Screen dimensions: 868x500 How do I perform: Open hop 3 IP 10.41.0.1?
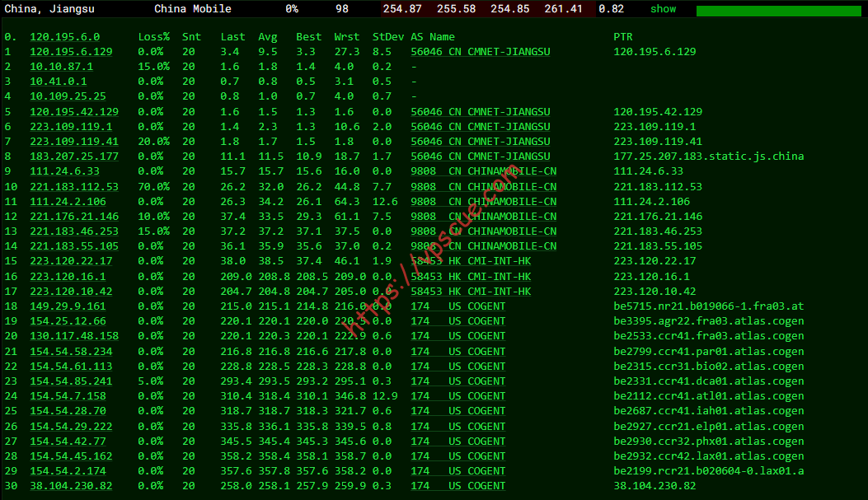(59, 82)
